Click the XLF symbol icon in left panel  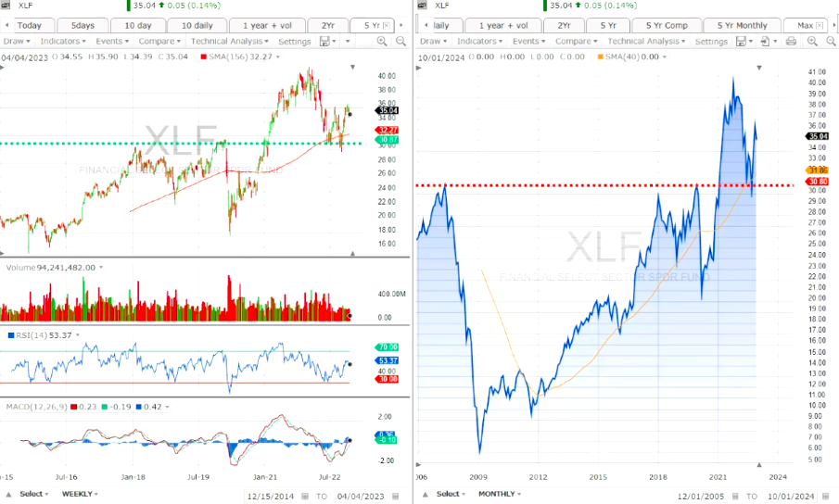click(6, 6)
